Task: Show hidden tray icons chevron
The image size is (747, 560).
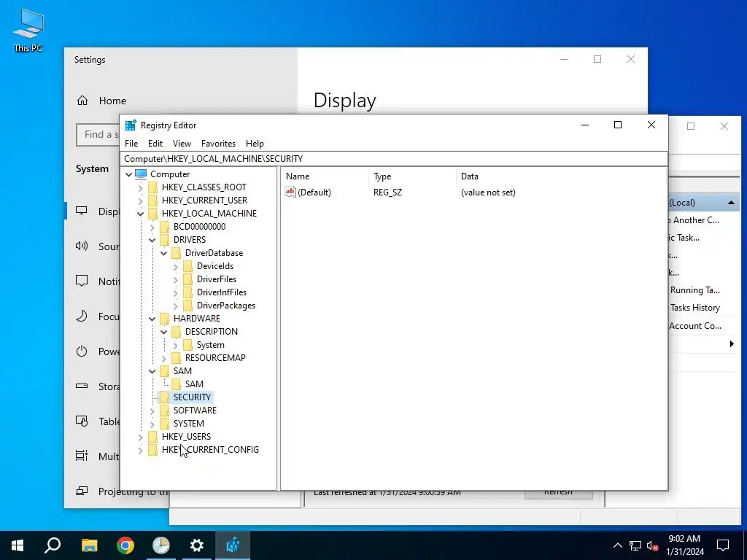Action: click(x=617, y=545)
